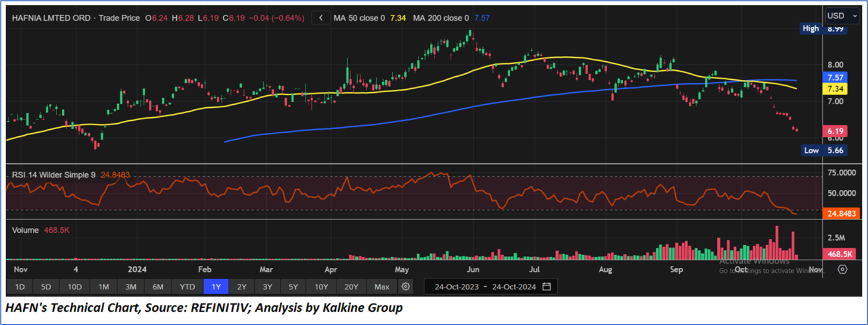868x325 pixels.
Task: Switch to 6M time range
Action: click(x=158, y=286)
